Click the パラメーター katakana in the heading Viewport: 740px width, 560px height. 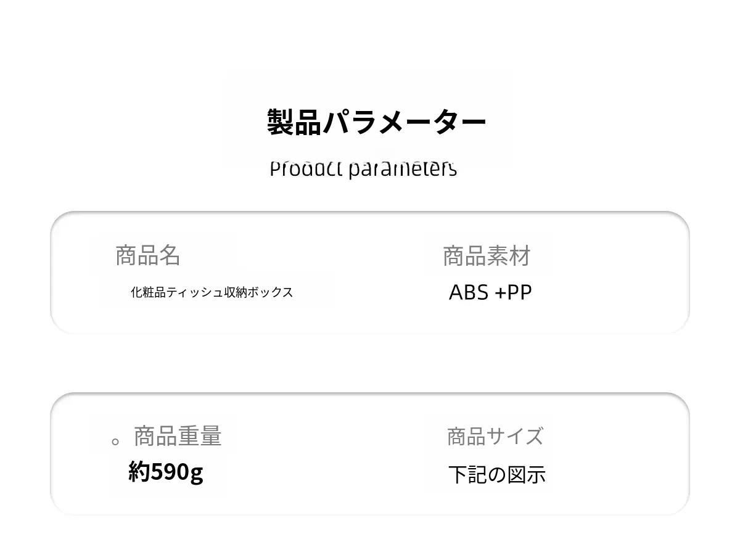[x=405, y=122]
